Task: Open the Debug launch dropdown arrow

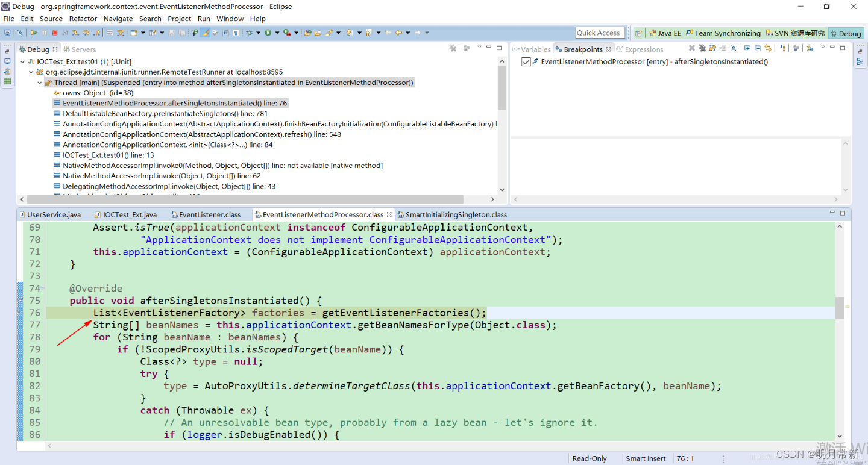Action: [x=258, y=33]
